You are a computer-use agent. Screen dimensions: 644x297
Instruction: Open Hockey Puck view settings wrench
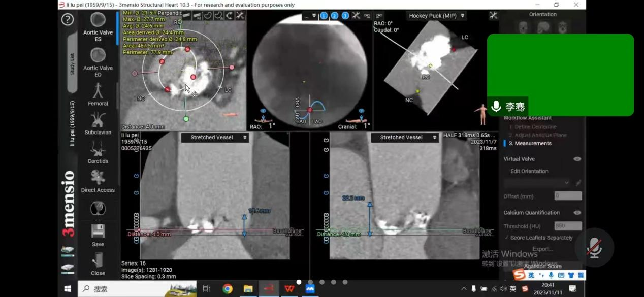coord(493,16)
